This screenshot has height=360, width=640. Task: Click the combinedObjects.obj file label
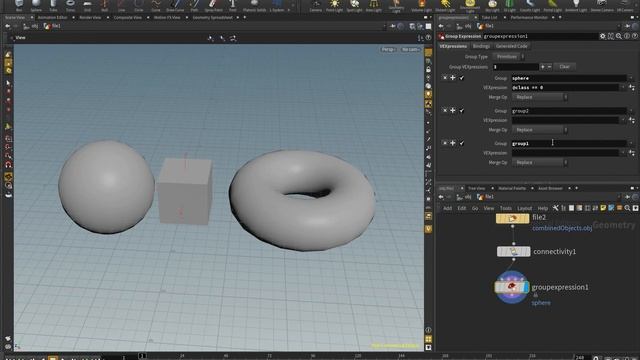pyautogui.click(x=562, y=228)
